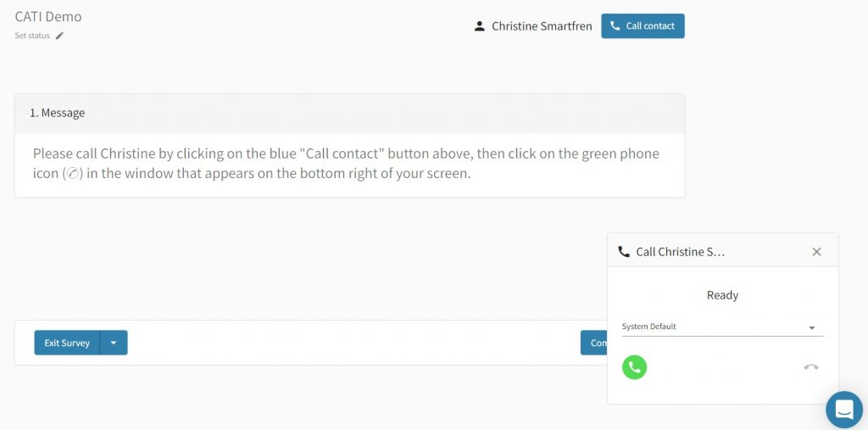Viewport: 868px width, 430px height.
Task: Expand the arrow next to Exit Survey
Action: pos(114,343)
